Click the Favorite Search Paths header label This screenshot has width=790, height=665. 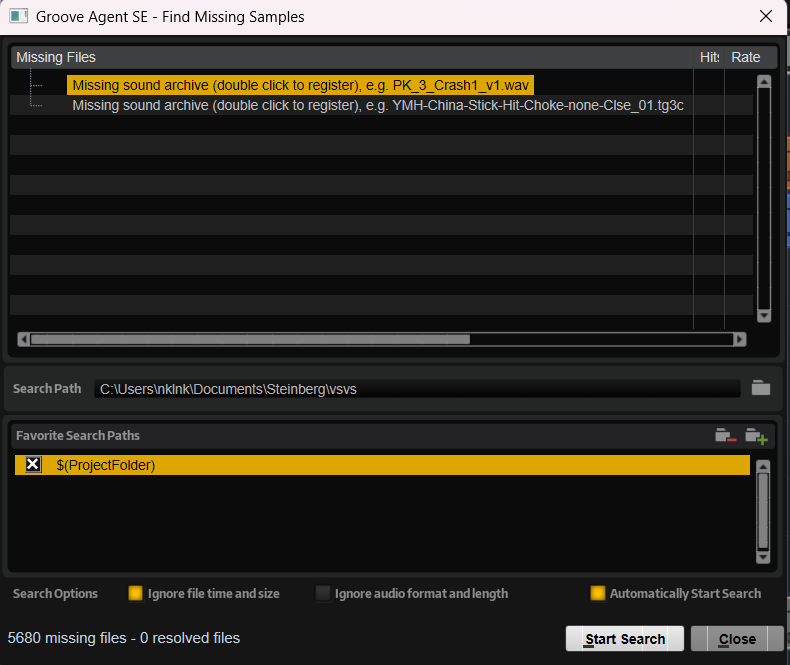[x=78, y=435]
